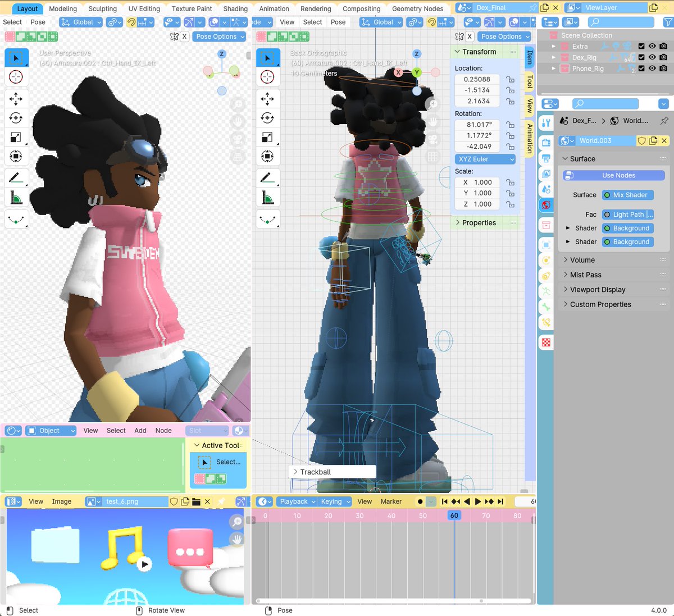
Task: Open image file browser for test_6.png
Action: point(196,501)
